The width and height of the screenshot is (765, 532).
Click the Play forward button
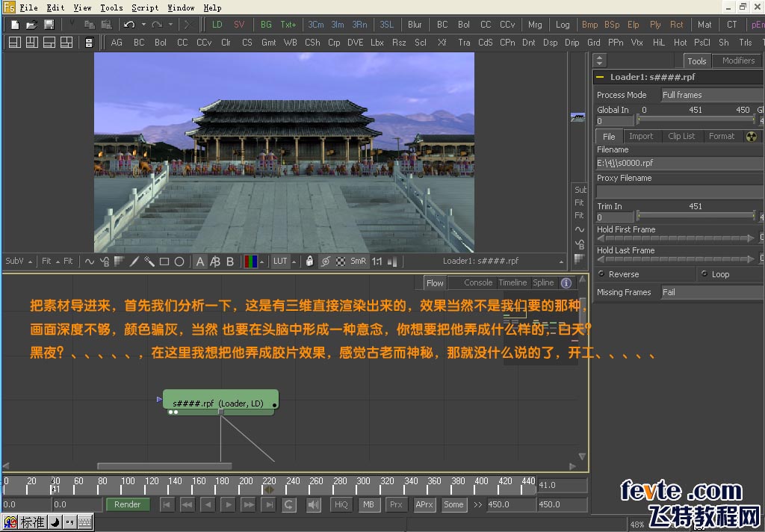point(228,504)
